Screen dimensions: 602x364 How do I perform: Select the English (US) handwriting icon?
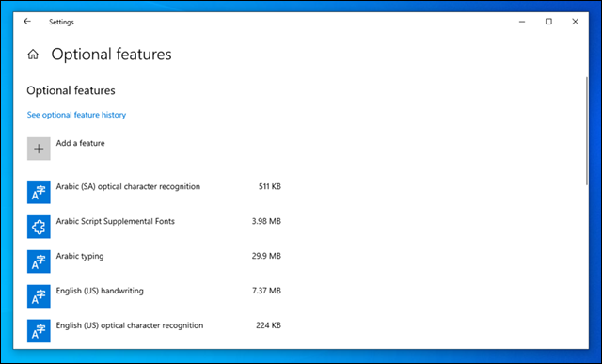(x=39, y=296)
